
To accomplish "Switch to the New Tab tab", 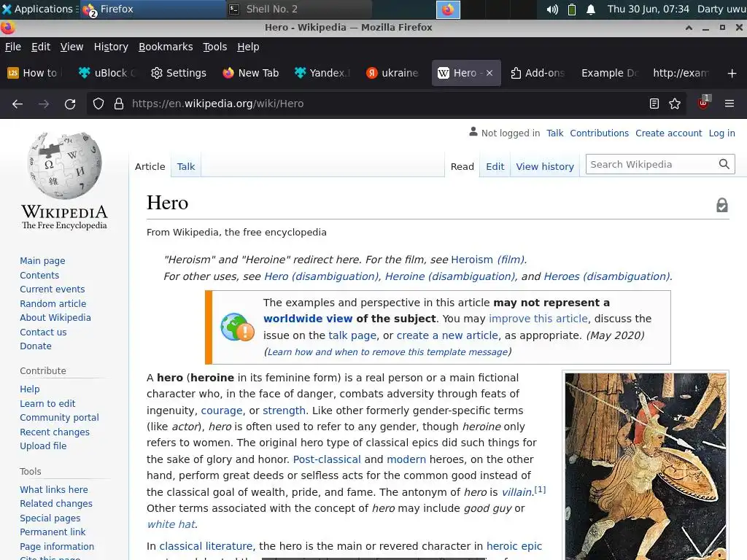I will (251, 74).
